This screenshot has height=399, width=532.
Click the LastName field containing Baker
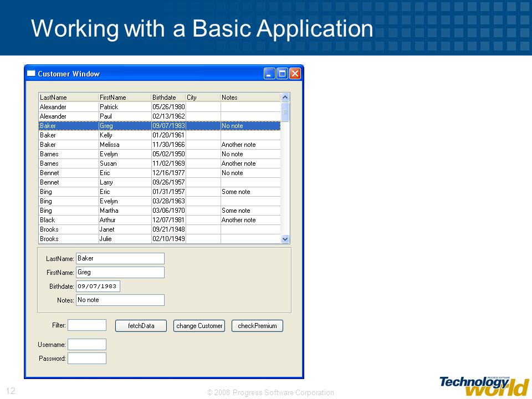[120, 258]
